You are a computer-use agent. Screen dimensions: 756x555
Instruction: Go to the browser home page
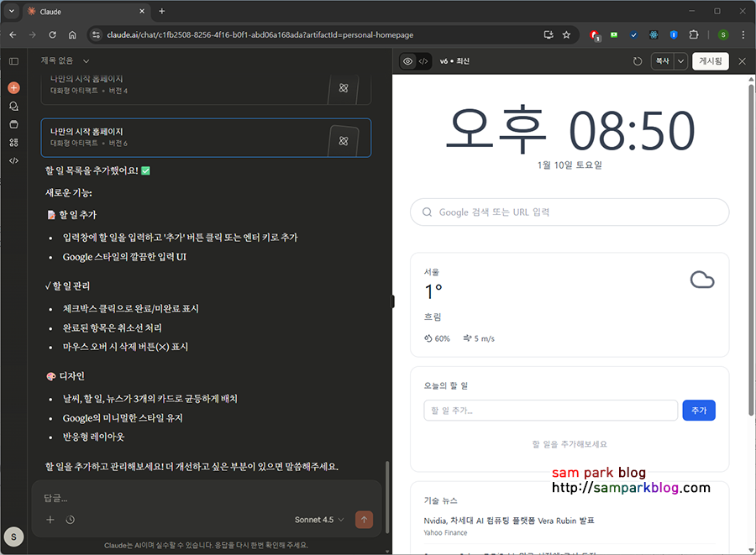[x=72, y=34]
